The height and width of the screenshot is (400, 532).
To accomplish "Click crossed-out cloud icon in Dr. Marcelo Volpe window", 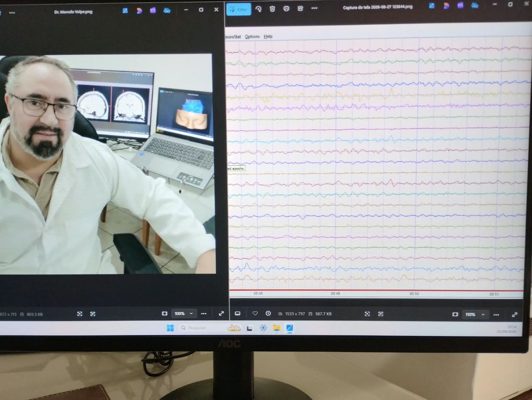I will [x=167, y=10].
